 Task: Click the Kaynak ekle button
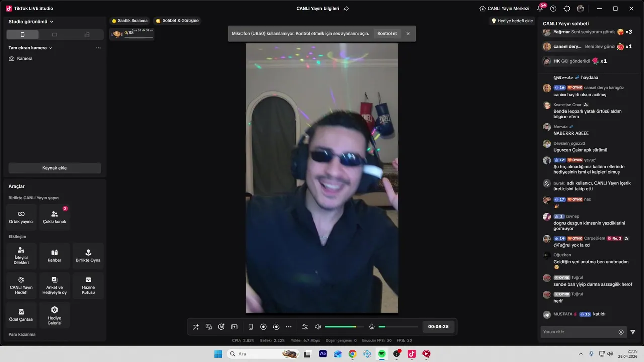[54, 168]
